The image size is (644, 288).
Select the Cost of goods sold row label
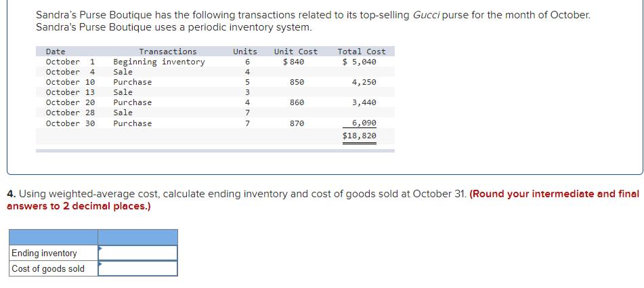coord(48,268)
